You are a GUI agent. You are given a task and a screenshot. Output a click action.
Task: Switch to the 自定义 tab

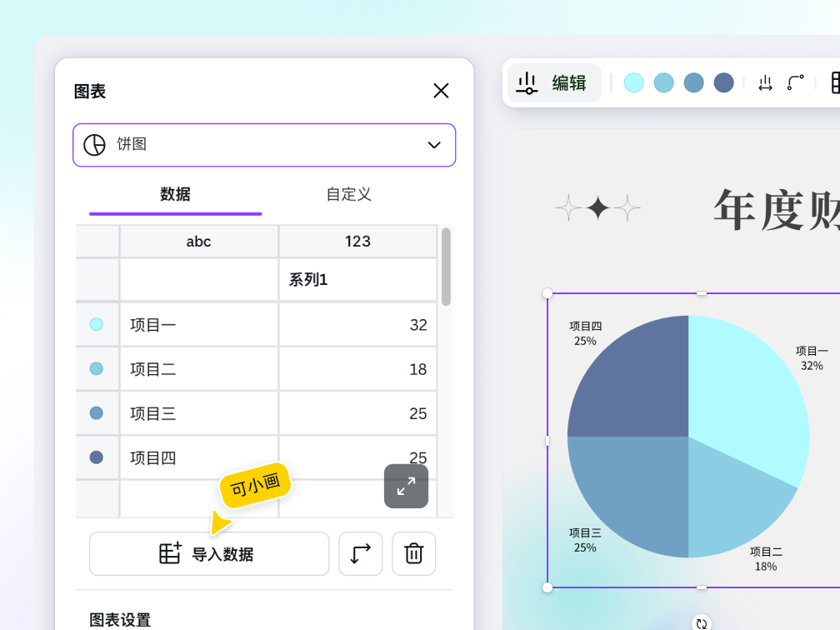pyautogui.click(x=348, y=194)
